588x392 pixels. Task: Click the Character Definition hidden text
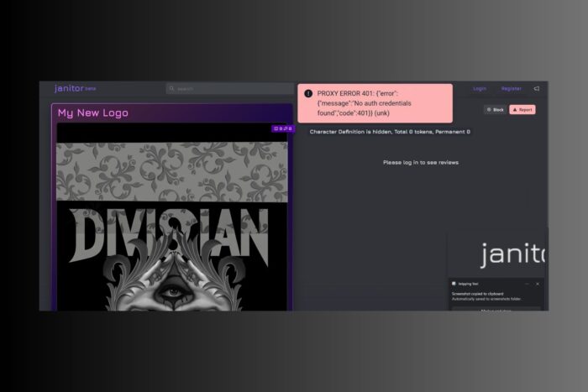click(x=390, y=132)
